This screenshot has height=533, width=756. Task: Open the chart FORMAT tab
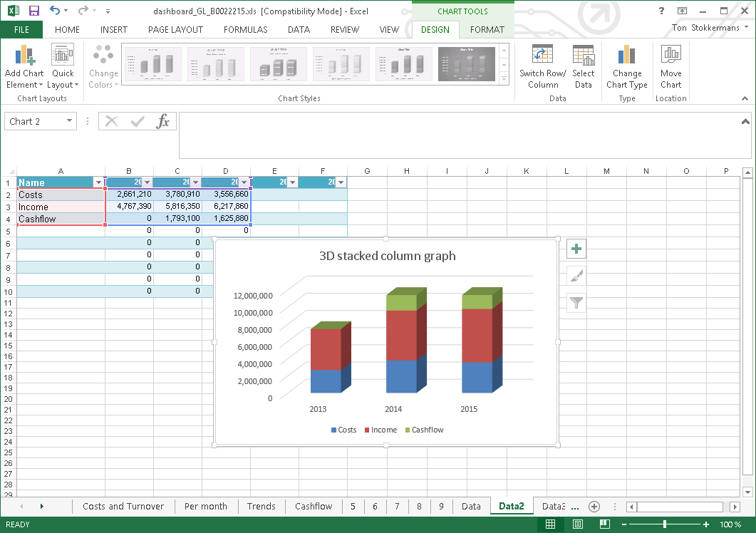[487, 29]
